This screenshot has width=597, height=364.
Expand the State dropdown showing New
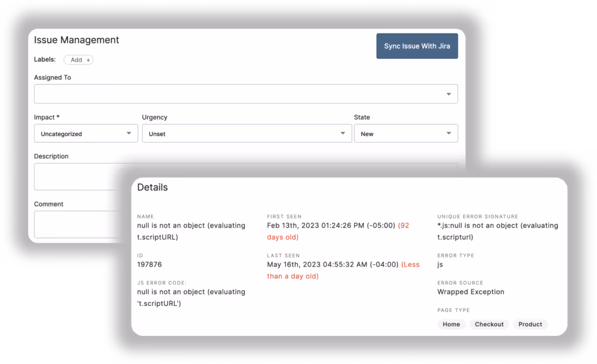click(x=406, y=133)
